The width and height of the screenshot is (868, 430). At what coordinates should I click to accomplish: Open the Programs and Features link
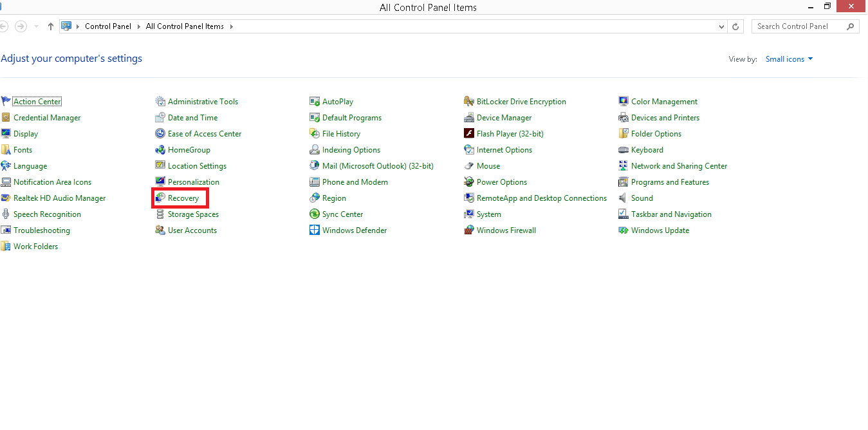670,182
